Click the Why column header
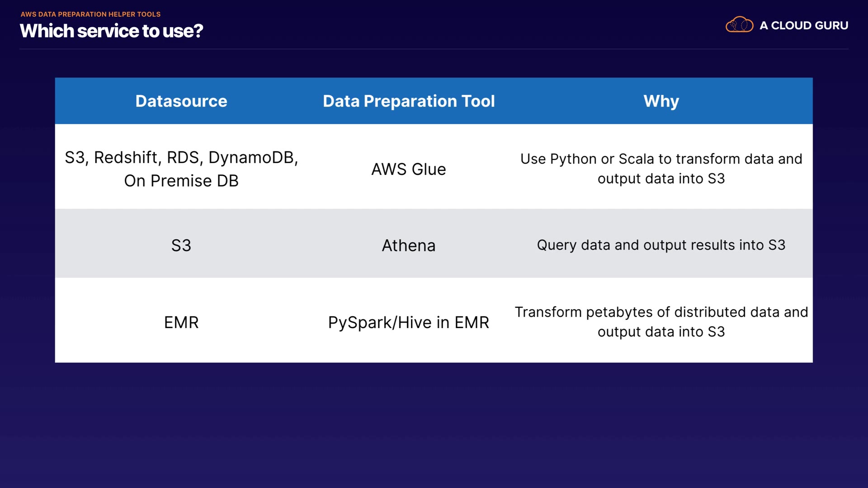This screenshot has height=488, width=868. (661, 101)
